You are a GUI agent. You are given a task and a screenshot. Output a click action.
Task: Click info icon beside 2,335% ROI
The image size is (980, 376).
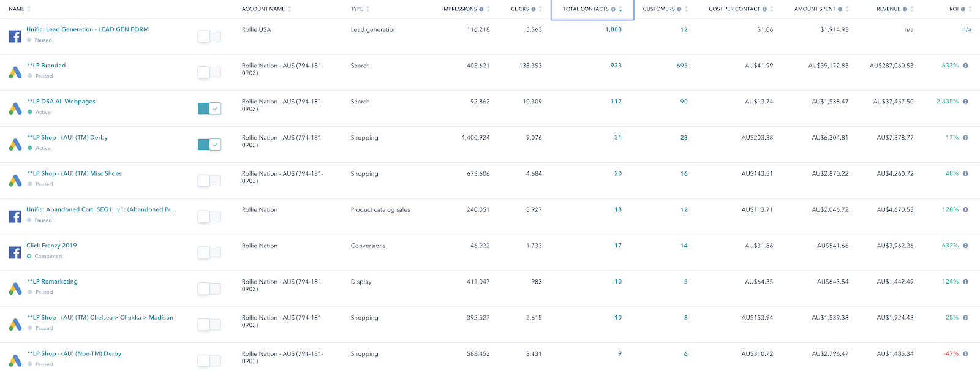(966, 102)
